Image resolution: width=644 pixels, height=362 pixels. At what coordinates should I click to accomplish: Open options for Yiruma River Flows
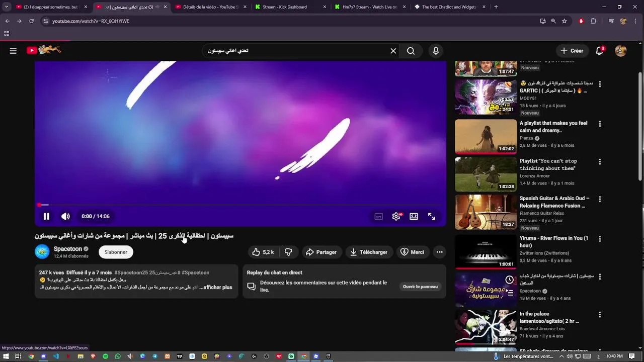[599, 239]
